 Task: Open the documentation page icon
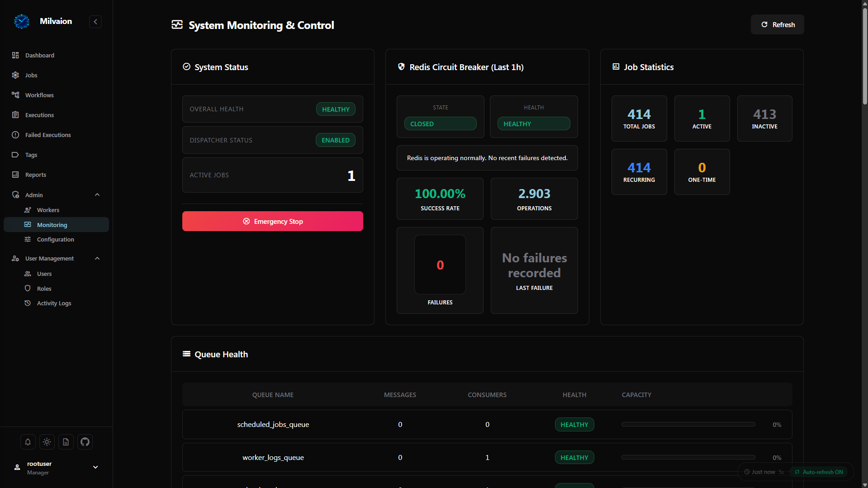tap(66, 442)
